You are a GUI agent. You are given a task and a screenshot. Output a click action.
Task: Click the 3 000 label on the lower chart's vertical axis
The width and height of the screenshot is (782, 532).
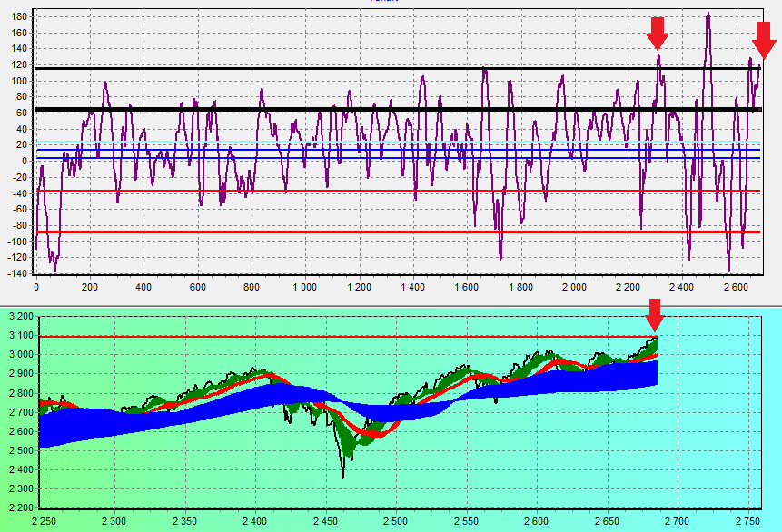22,355
